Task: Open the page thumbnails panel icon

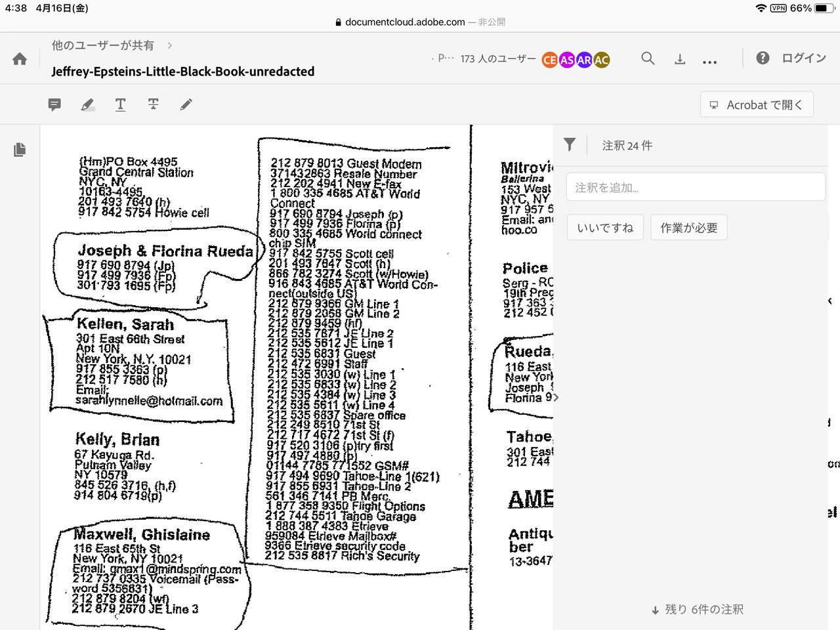Action: coord(20,150)
